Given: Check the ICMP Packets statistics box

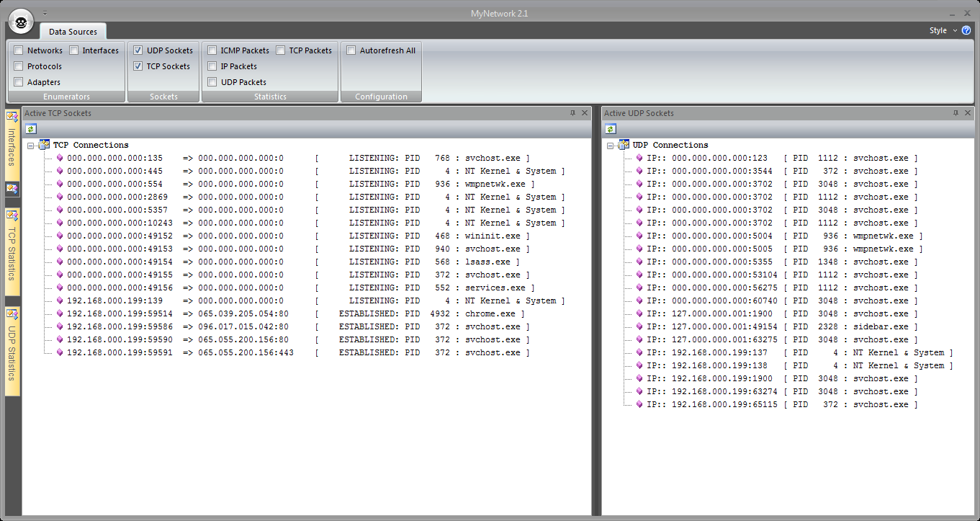Looking at the screenshot, I should [x=212, y=50].
